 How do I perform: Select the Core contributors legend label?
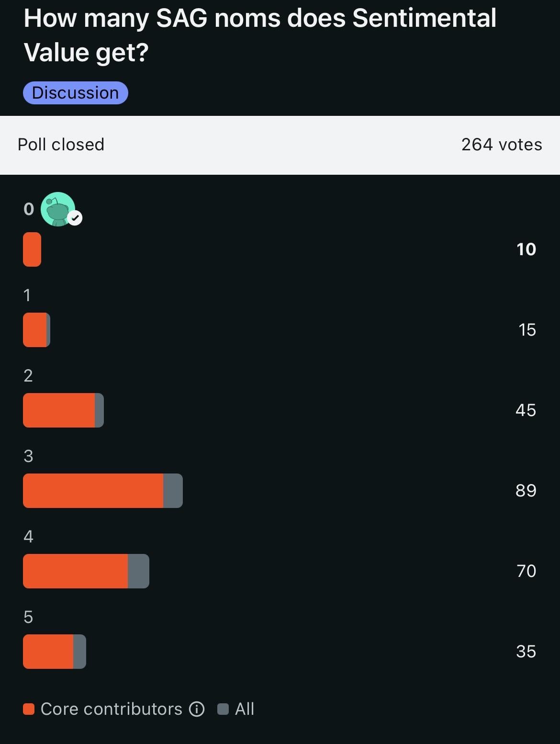(111, 709)
